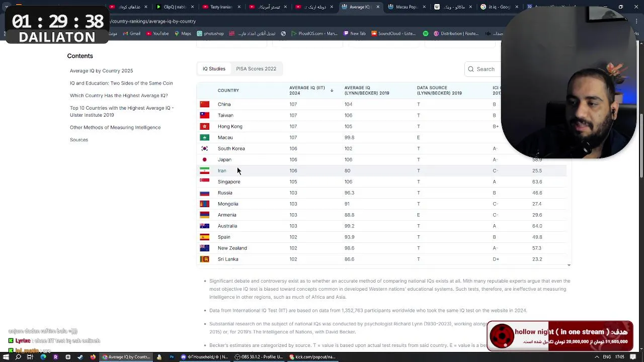Open Photoshop from the taskbar

click(171, 357)
